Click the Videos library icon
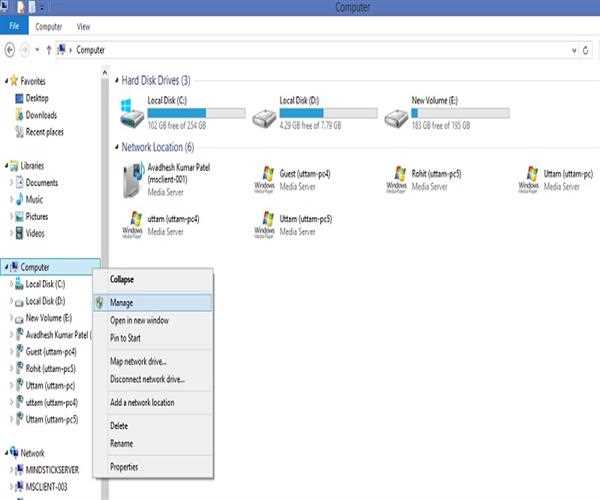600x500 pixels. [19, 233]
